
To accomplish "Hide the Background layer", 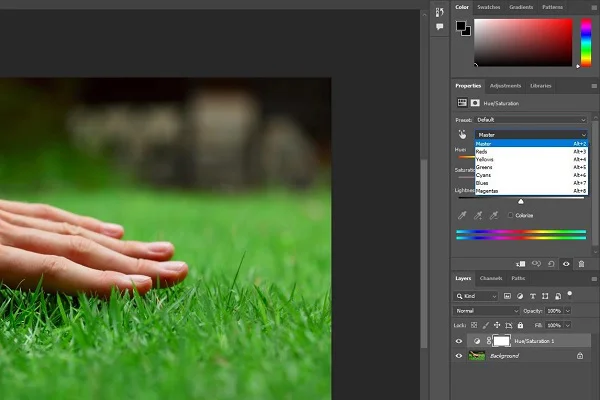I will tap(459, 356).
